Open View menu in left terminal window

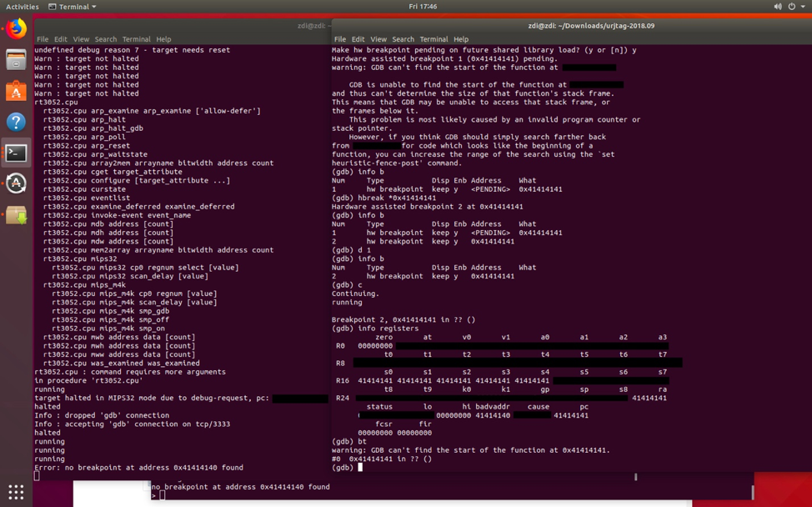coord(81,39)
